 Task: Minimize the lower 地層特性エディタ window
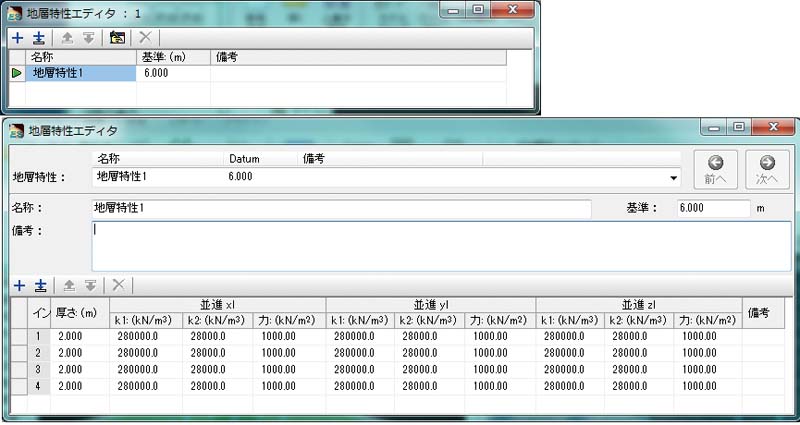click(714, 127)
